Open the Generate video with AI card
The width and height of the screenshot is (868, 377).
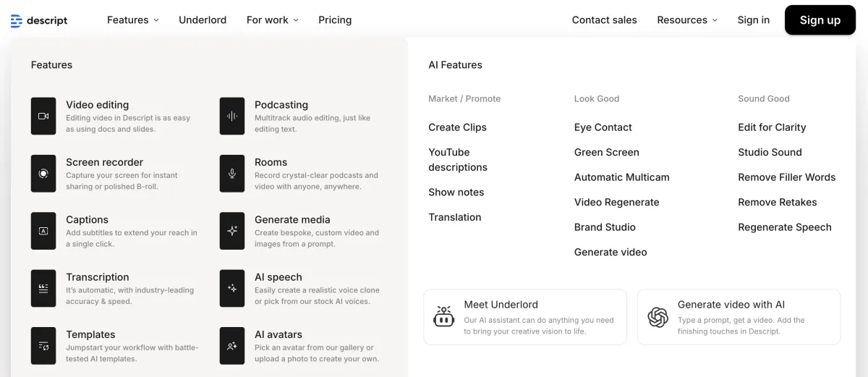point(739,317)
